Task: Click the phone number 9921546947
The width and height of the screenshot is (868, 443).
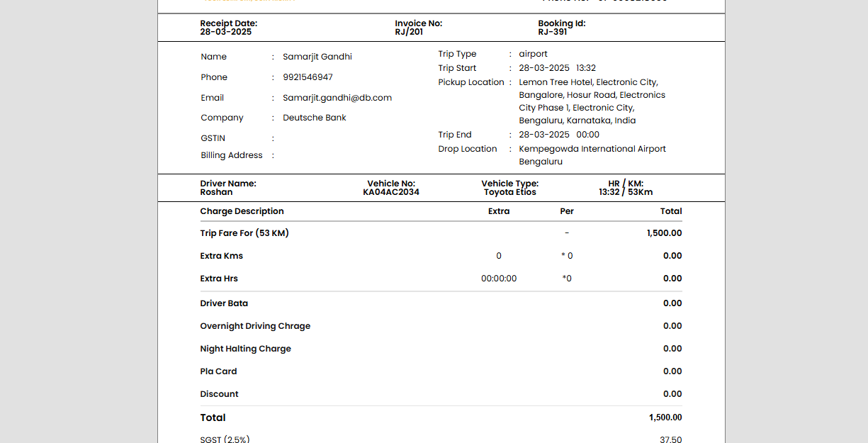Action: click(x=308, y=77)
